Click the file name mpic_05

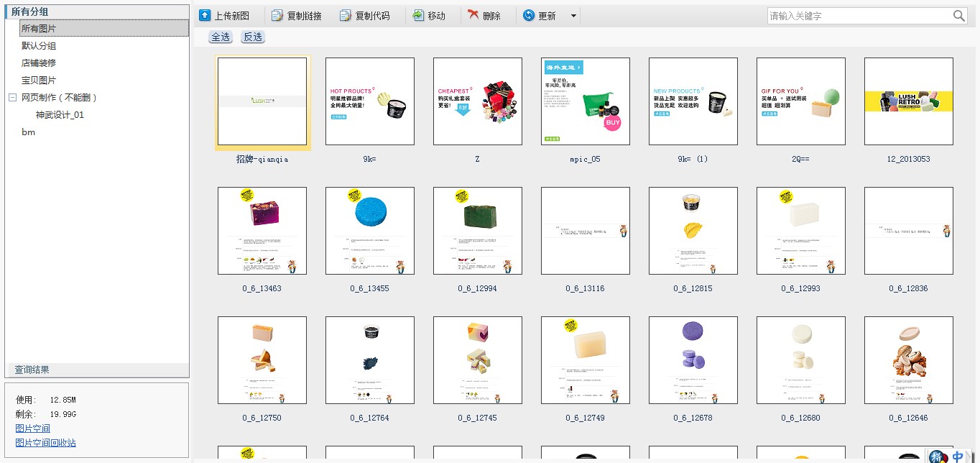click(586, 159)
